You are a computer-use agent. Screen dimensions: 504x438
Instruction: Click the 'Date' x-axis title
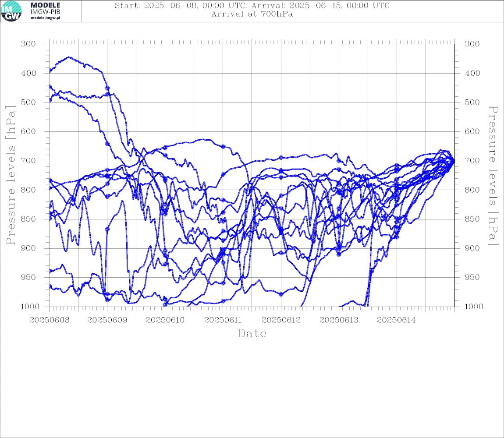(x=252, y=334)
